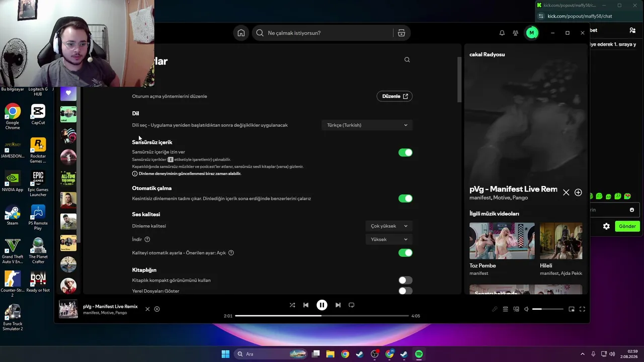Switch Spotify to full screen
644x362 pixels.
[x=582, y=309]
